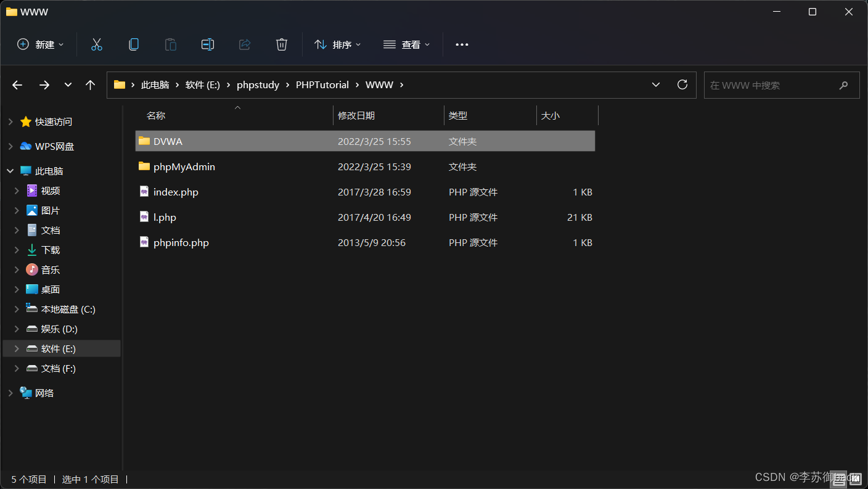Select the phpMyAdmin folder icon
868x489 pixels.
pos(144,166)
